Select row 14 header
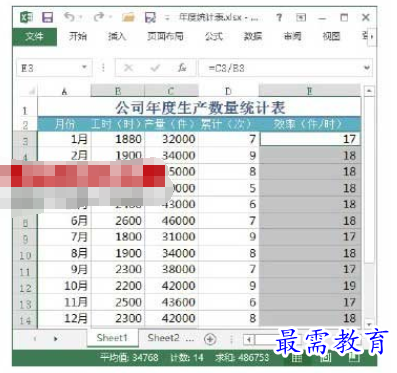Screen dimensions: 397x373 click(25, 319)
